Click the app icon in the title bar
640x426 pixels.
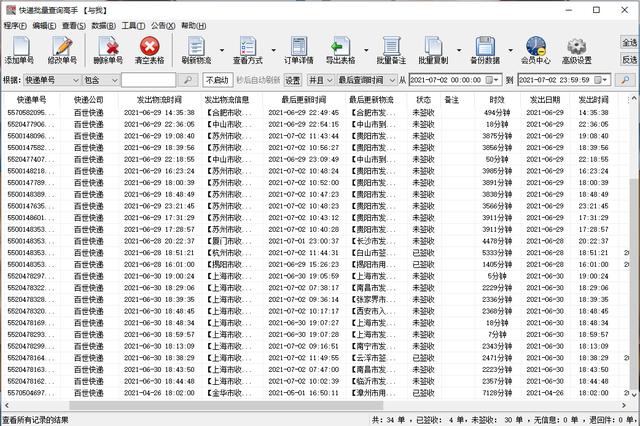click(x=11, y=10)
